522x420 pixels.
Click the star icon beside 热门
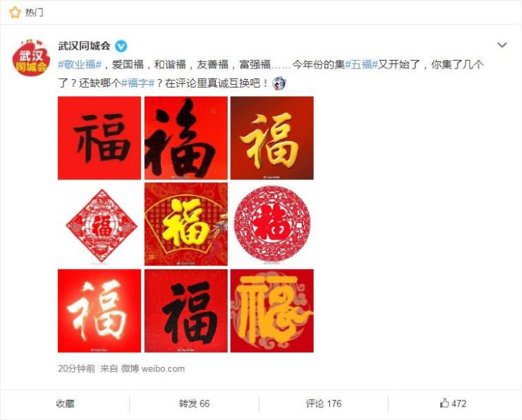tap(15, 13)
